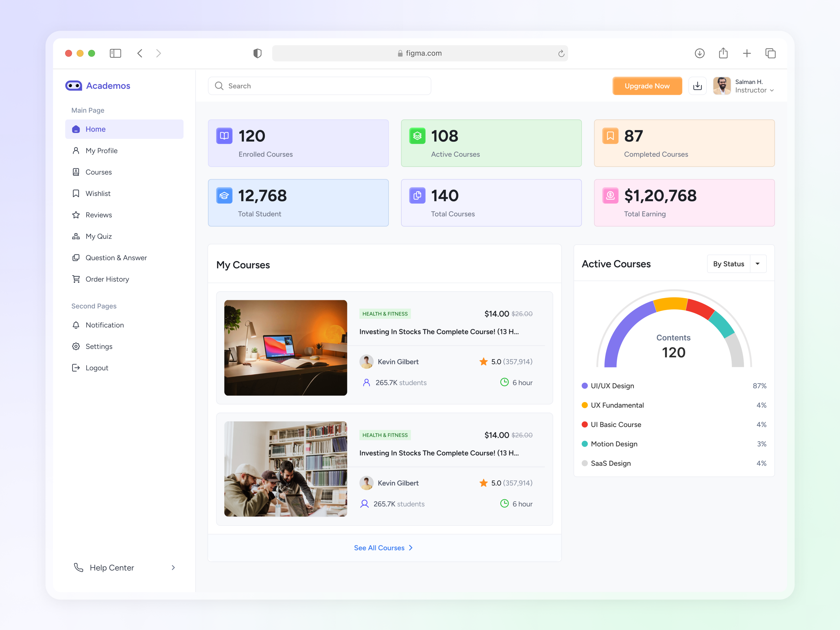Click the Motion Design teal legend dot
Image resolution: width=840 pixels, height=630 pixels.
coord(585,444)
